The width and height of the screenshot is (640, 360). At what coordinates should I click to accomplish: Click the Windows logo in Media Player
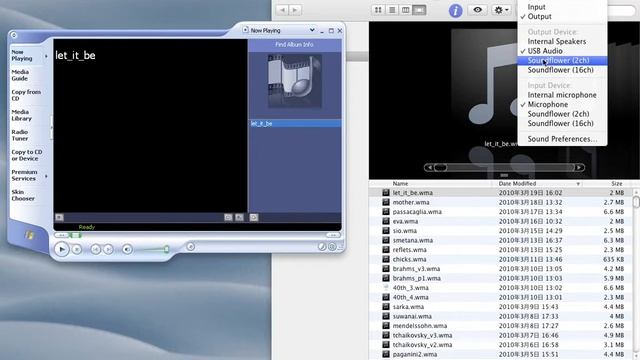click(x=29, y=235)
